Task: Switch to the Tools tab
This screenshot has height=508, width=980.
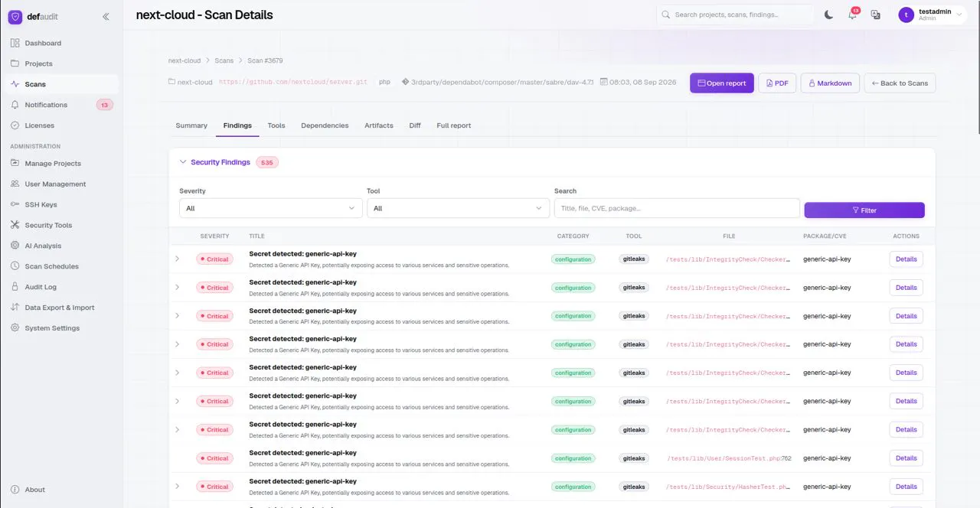Action: pos(276,125)
